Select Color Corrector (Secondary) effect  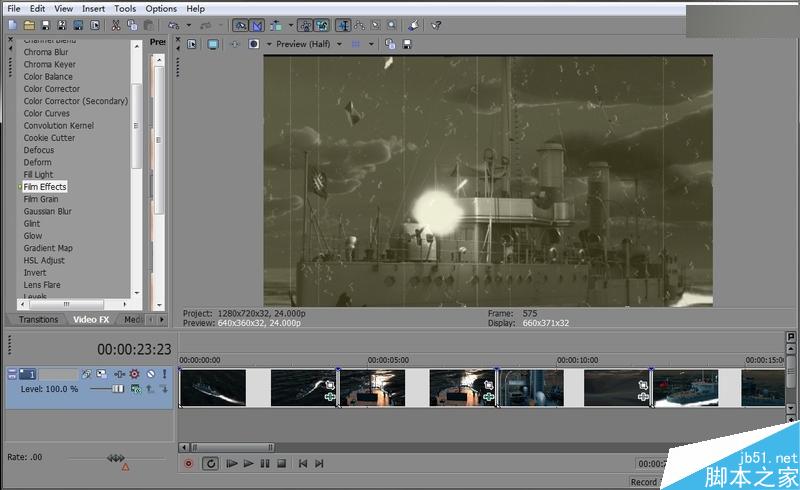(x=76, y=101)
